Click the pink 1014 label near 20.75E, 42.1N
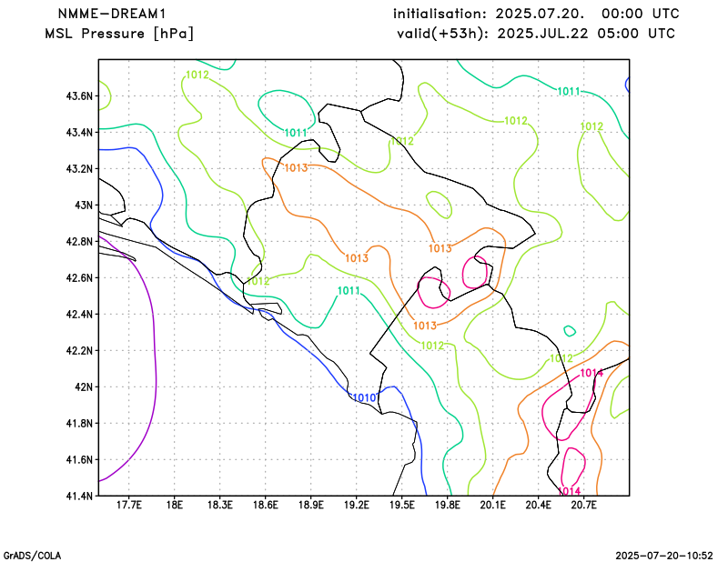The height and width of the screenshot is (562, 728). [591, 373]
